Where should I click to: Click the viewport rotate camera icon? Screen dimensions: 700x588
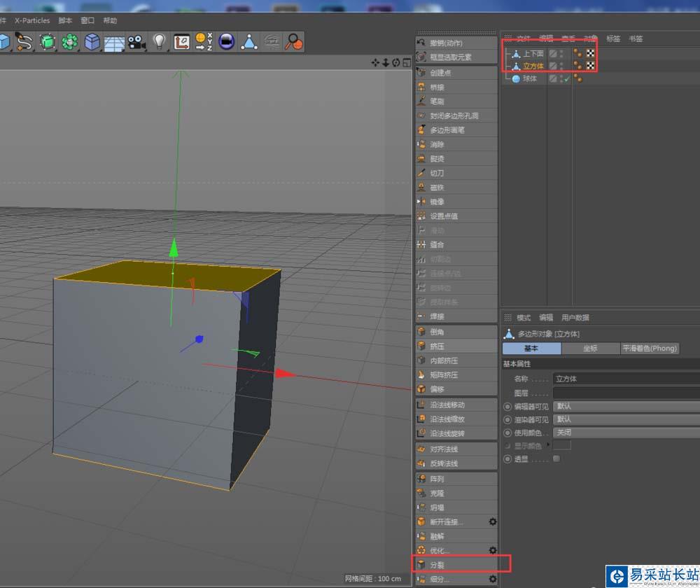pyautogui.click(x=396, y=62)
